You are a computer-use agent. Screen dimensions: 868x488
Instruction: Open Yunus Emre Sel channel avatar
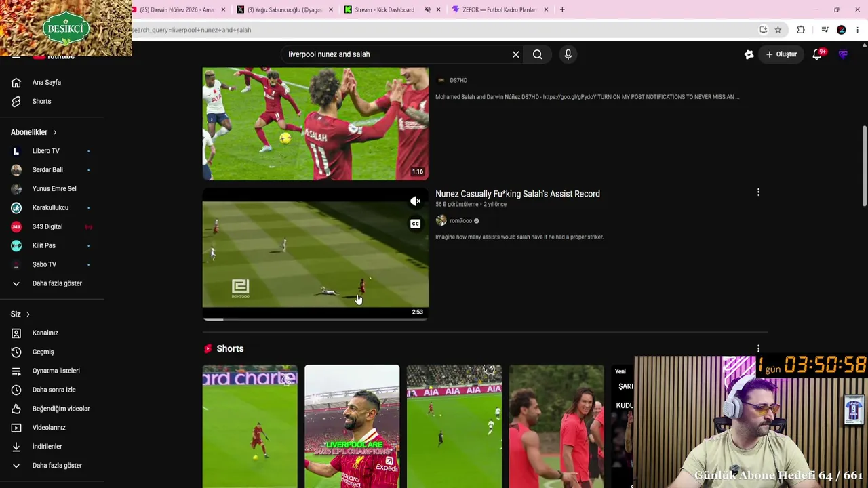[16, 189]
